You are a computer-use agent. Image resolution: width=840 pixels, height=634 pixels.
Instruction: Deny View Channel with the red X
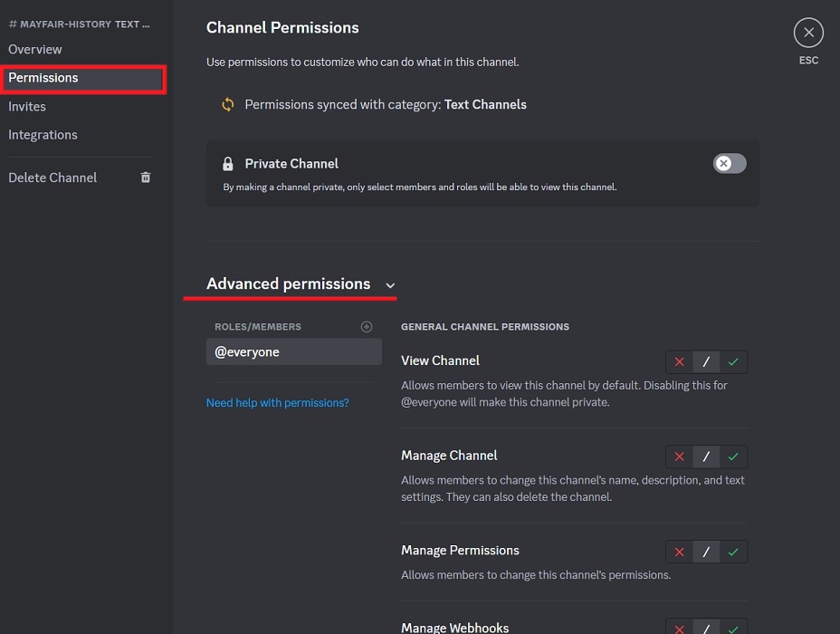678,361
